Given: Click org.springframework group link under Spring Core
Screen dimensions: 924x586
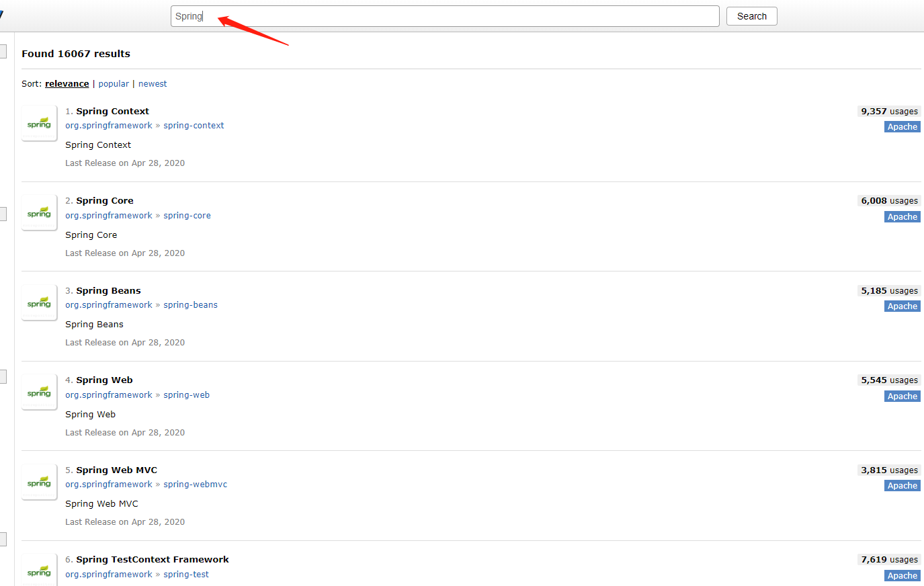Looking at the screenshot, I should (x=109, y=216).
